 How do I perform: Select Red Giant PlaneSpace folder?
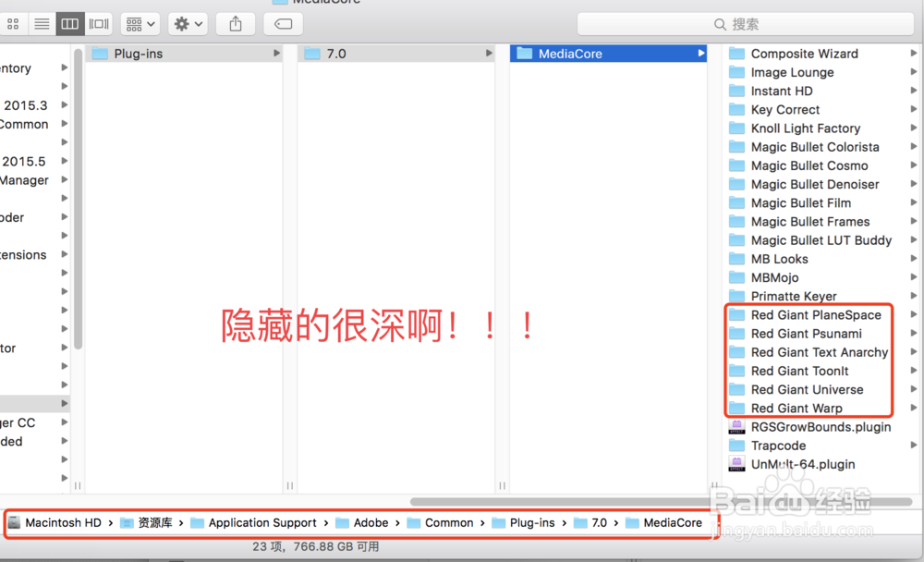(x=822, y=315)
